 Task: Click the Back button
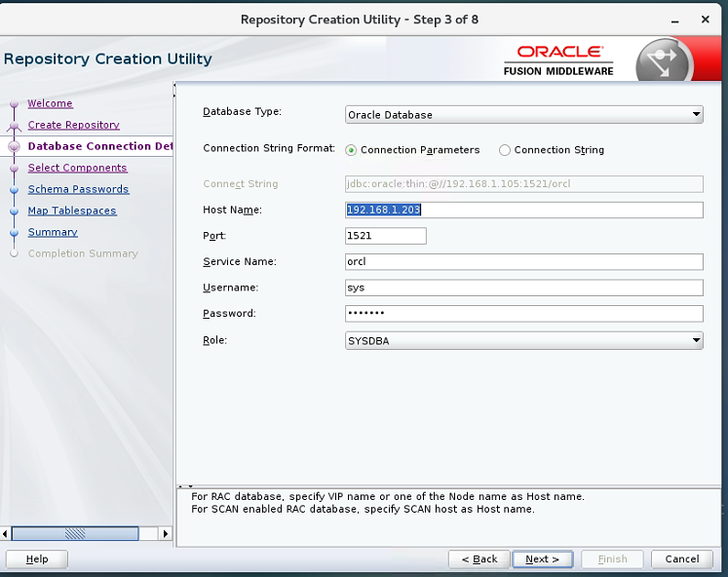point(479,558)
